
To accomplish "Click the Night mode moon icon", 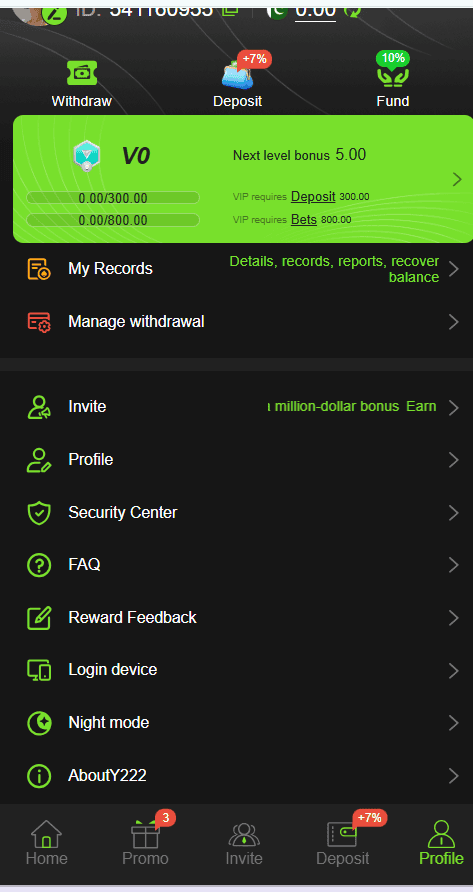I will click(39, 723).
